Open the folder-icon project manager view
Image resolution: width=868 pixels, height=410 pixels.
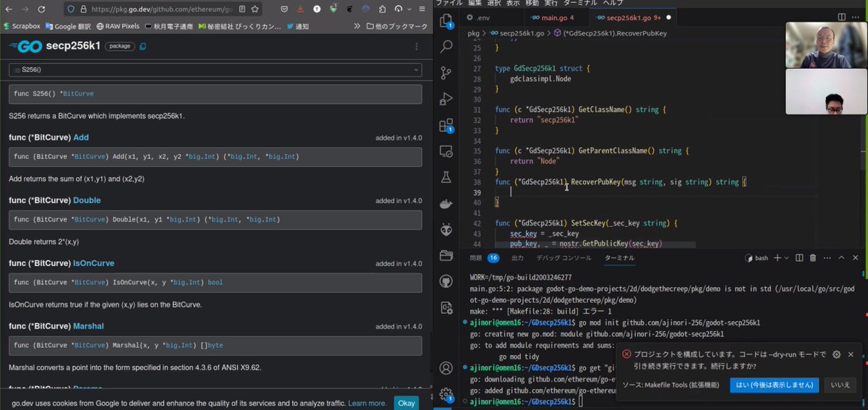click(446, 255)
